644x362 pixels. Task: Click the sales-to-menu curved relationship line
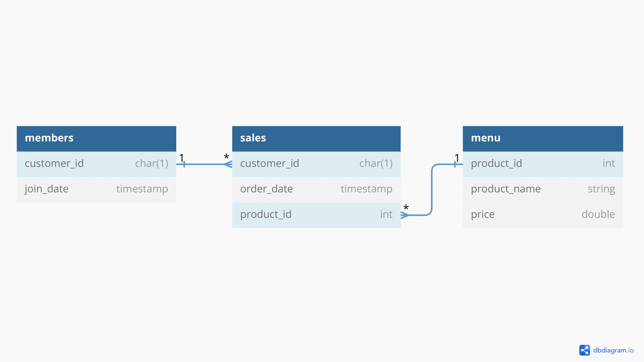point(432,190)
